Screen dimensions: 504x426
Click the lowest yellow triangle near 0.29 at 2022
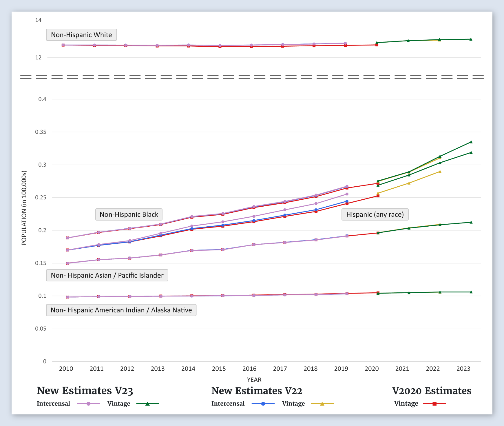pyautogui.click(x=440, y=172)
